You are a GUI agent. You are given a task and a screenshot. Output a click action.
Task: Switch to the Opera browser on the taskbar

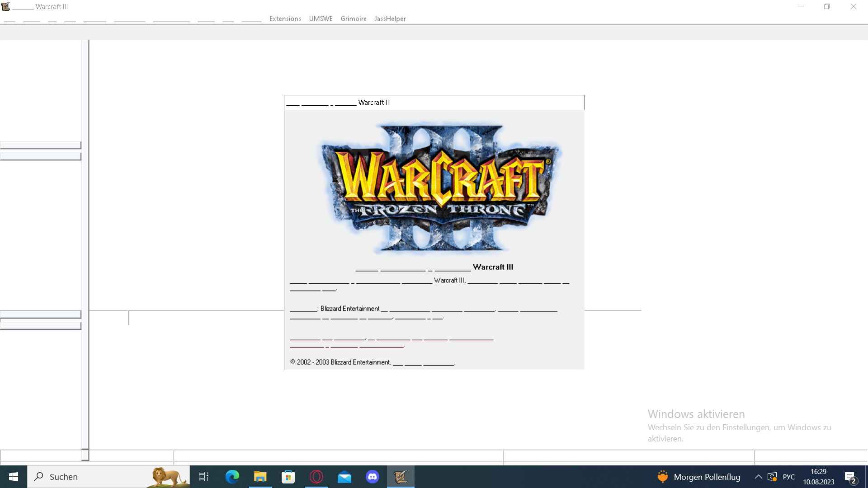coord(316,477)
